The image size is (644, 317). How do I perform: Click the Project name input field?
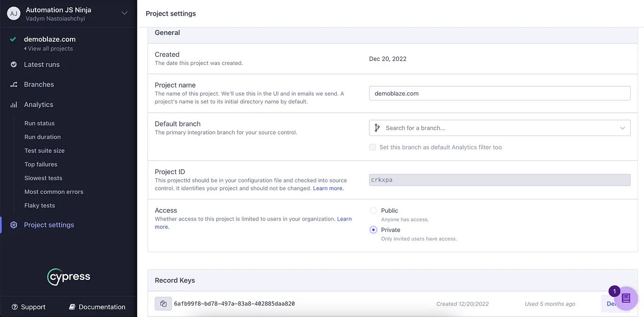point(500,93)
